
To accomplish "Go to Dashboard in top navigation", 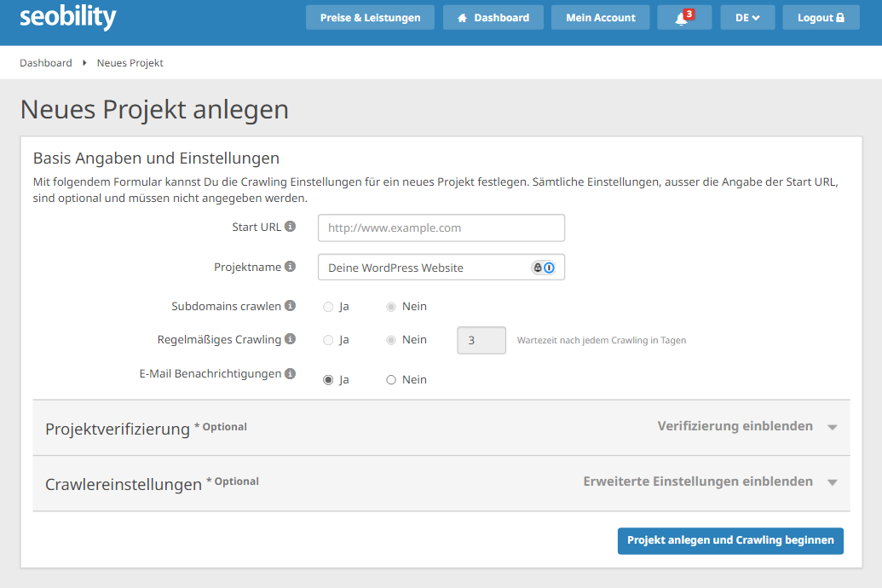I will [x=493, y=17].
